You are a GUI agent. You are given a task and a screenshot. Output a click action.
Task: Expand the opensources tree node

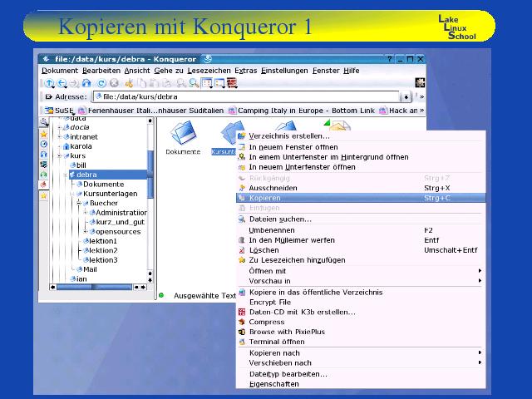click(86, 232)
